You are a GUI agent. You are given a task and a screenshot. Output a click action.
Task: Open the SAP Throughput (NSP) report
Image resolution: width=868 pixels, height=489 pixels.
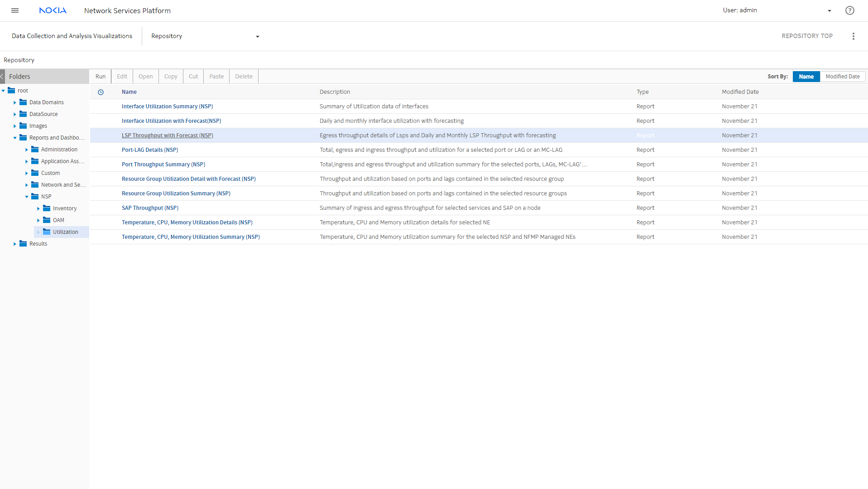(150, 208)
